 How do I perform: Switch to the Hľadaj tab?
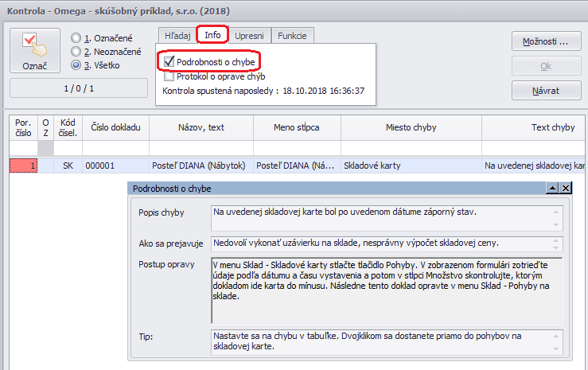tap(177, 36)
